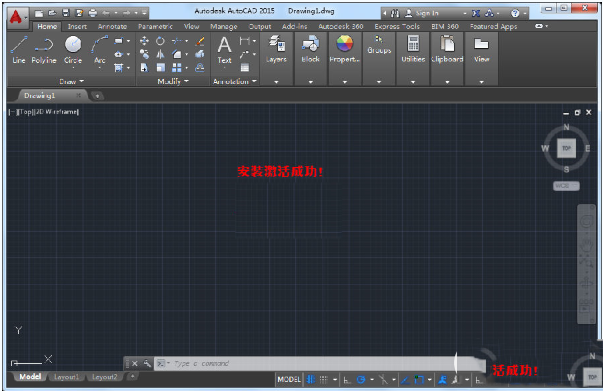Open the Layers panel button
Viewport: 603px width, 391px height.
coord(276,48)
